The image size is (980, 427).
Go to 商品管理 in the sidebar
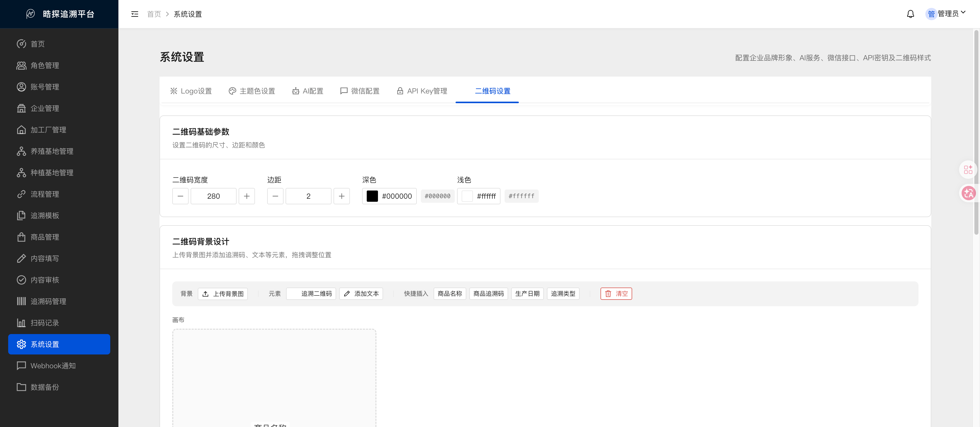tap(59, 237)
